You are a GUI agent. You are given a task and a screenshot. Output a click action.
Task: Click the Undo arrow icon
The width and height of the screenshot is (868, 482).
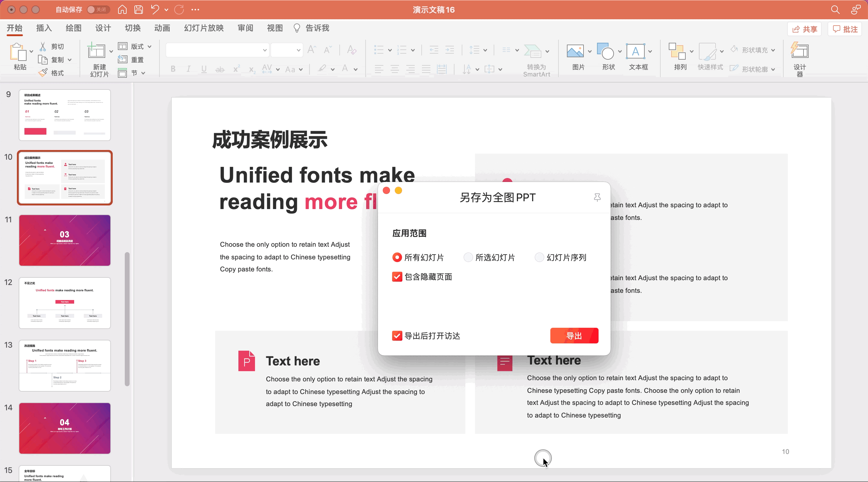coord(155,9)
